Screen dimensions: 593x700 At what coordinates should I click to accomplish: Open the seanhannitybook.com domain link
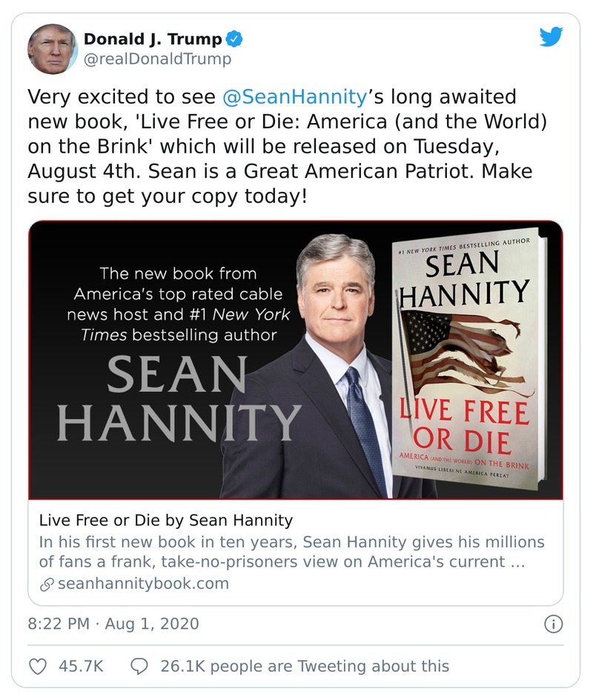[x=143, y=584]
